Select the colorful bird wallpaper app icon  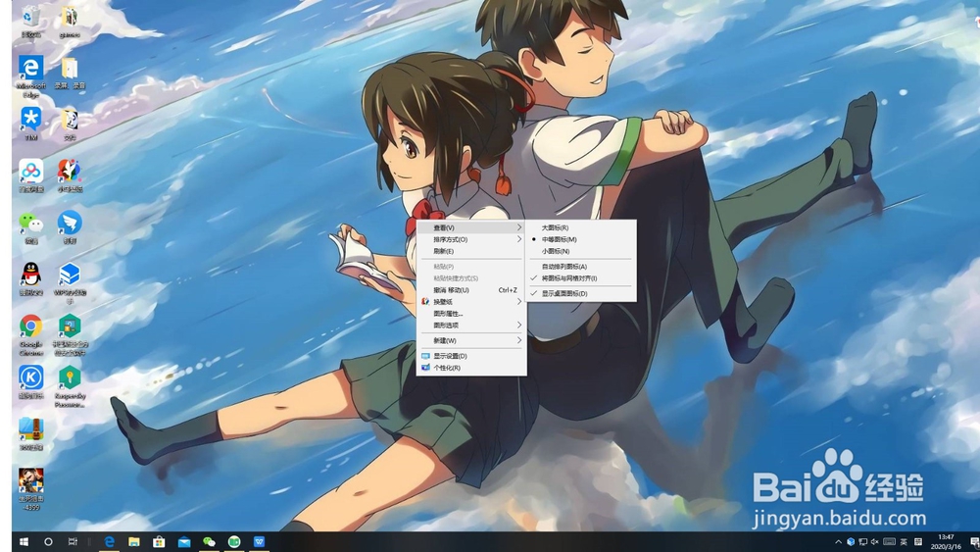point(70,176)
